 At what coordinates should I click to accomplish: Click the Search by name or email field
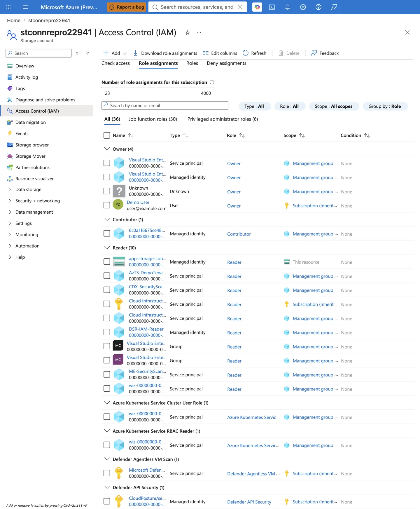(165, 106)
